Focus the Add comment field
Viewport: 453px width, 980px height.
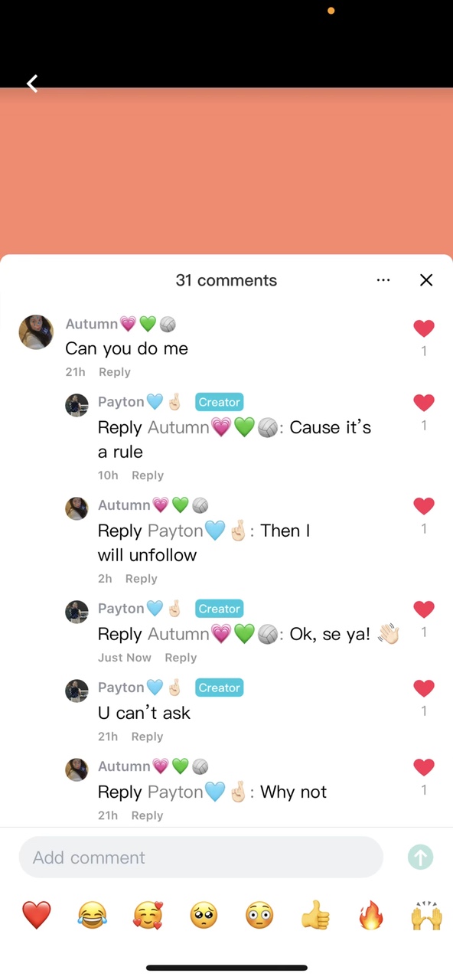200,857
